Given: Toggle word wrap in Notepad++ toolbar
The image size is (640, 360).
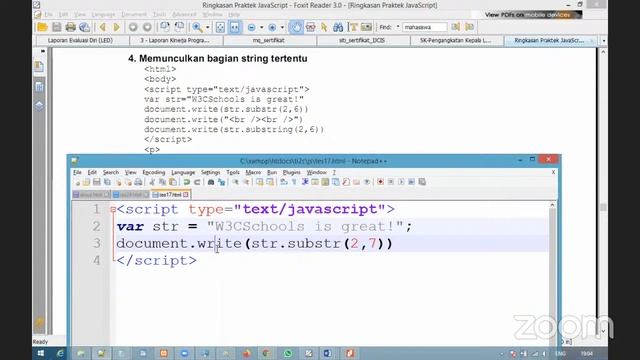Looking at the screenshot, I should [x=284, y=182].
